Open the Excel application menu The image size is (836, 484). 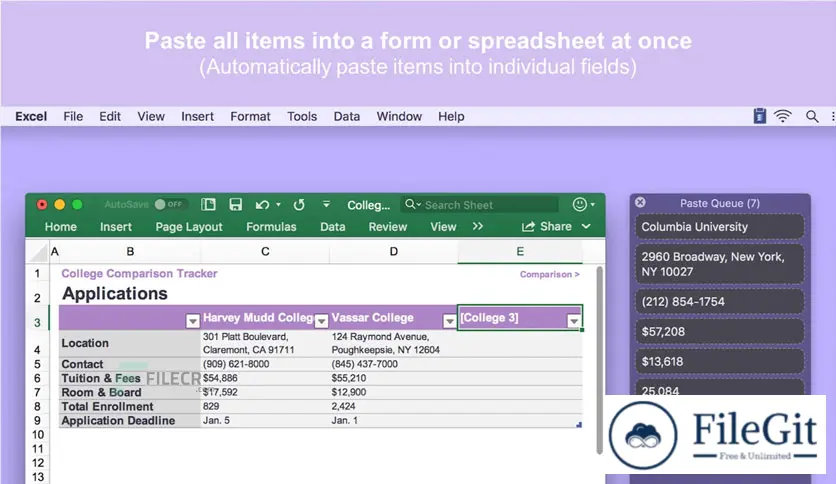(31, 117)
